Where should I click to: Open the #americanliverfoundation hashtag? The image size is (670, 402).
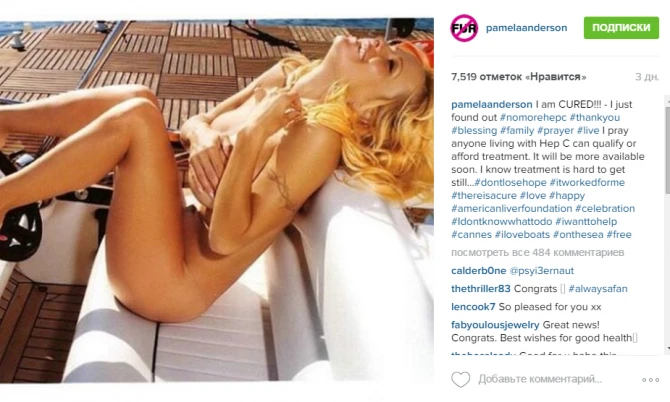511,208
